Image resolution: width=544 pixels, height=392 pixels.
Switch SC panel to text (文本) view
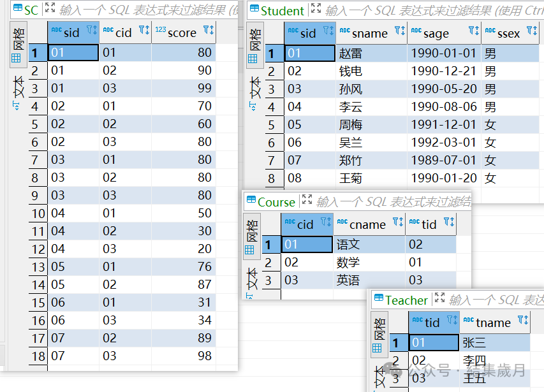(18, 92)
